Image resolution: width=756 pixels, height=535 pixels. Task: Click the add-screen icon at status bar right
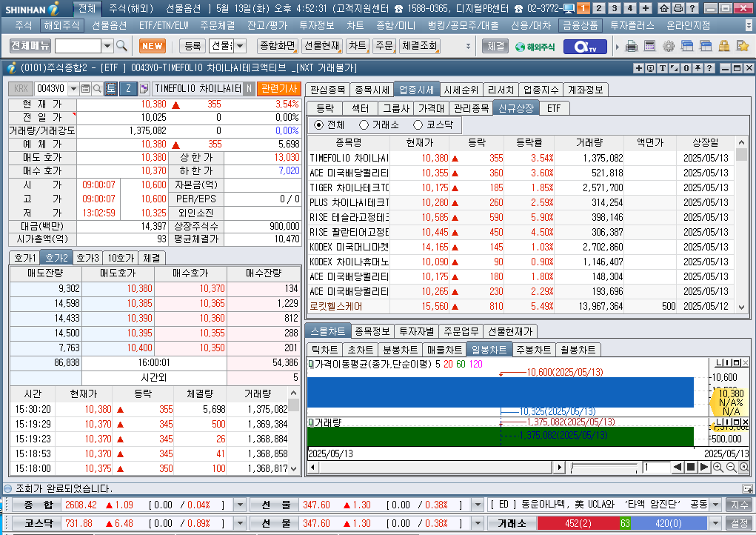747,489
